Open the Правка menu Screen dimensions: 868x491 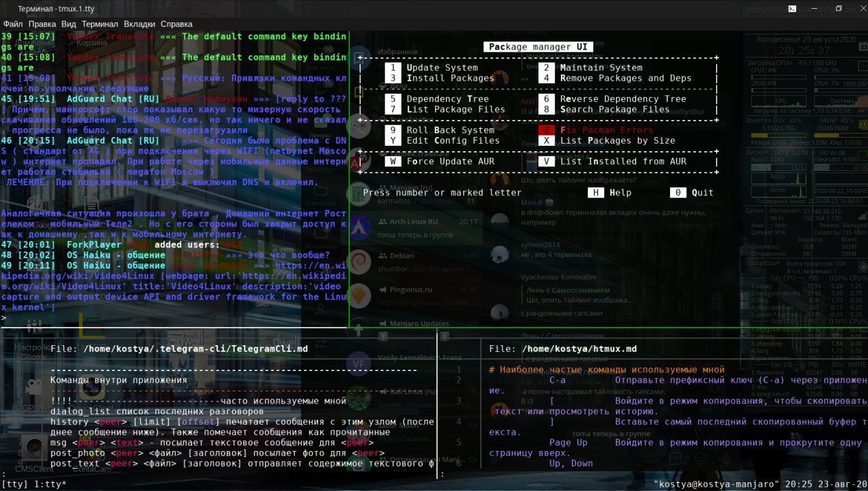42,24
